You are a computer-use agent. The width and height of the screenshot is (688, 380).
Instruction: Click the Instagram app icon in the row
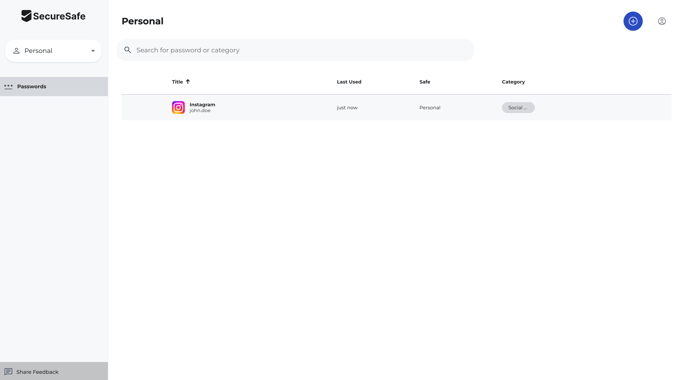(x=178, y=108)
